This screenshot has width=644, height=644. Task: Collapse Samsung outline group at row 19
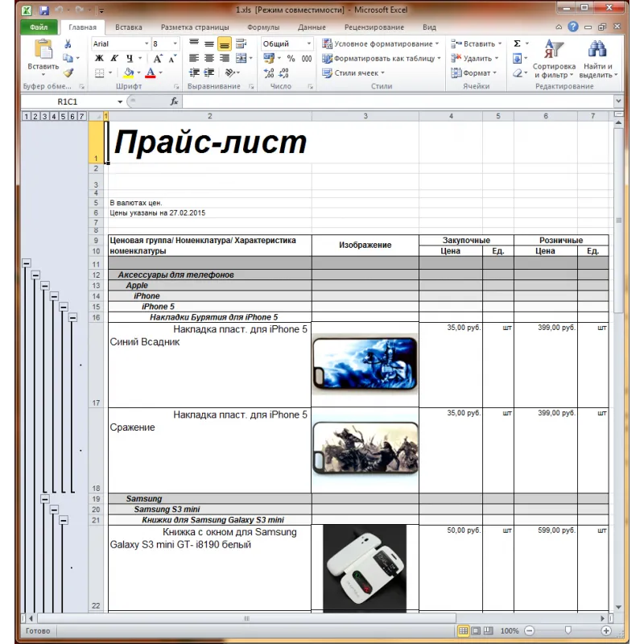[x=45, y=498]
